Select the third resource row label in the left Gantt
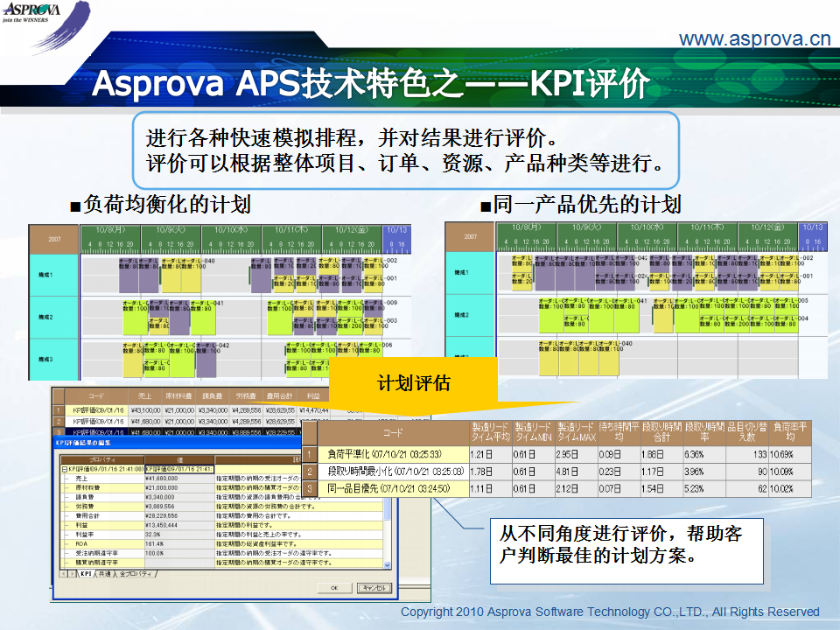The width and height of the screenshot is (840, 630). pos(53,360)
